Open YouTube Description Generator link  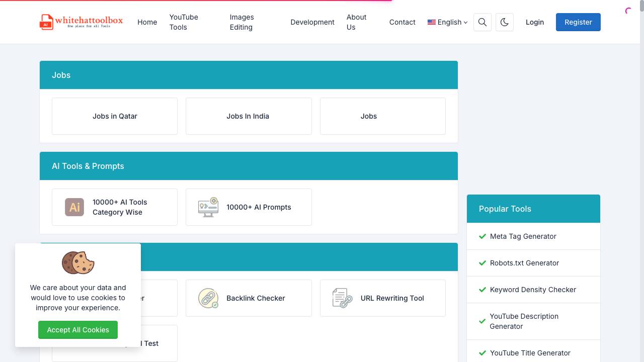pos(524,321)
